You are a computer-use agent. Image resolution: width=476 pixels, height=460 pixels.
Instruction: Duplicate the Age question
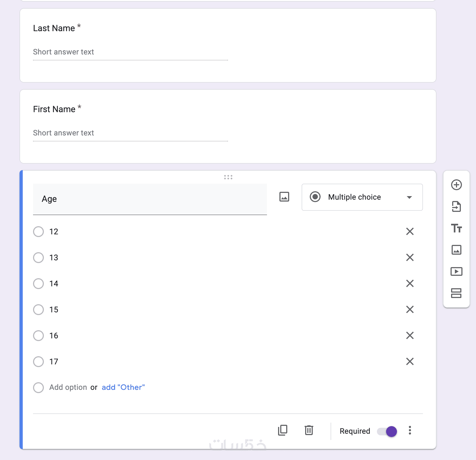283,430
